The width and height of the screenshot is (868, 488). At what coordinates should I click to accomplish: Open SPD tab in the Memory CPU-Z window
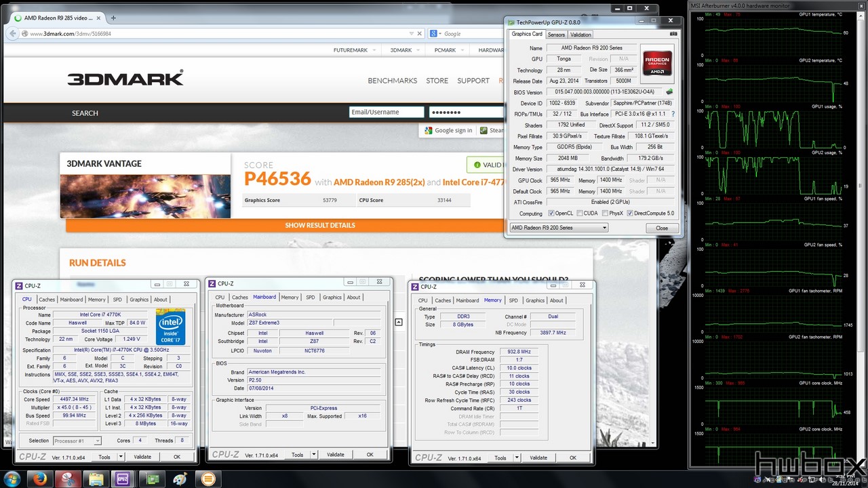(513, 300)
